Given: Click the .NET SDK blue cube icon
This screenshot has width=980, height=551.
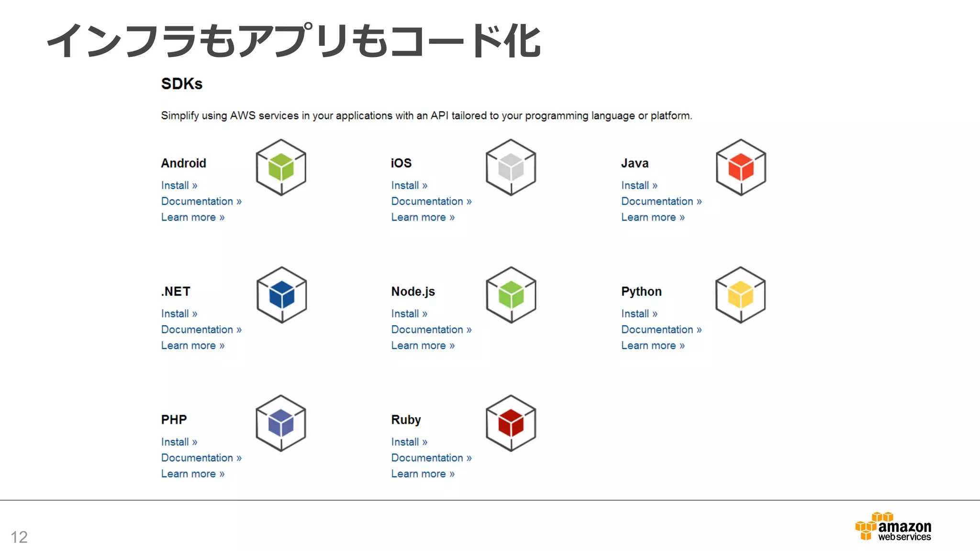Looking at the screenshot, I should (x=281, y=295).
